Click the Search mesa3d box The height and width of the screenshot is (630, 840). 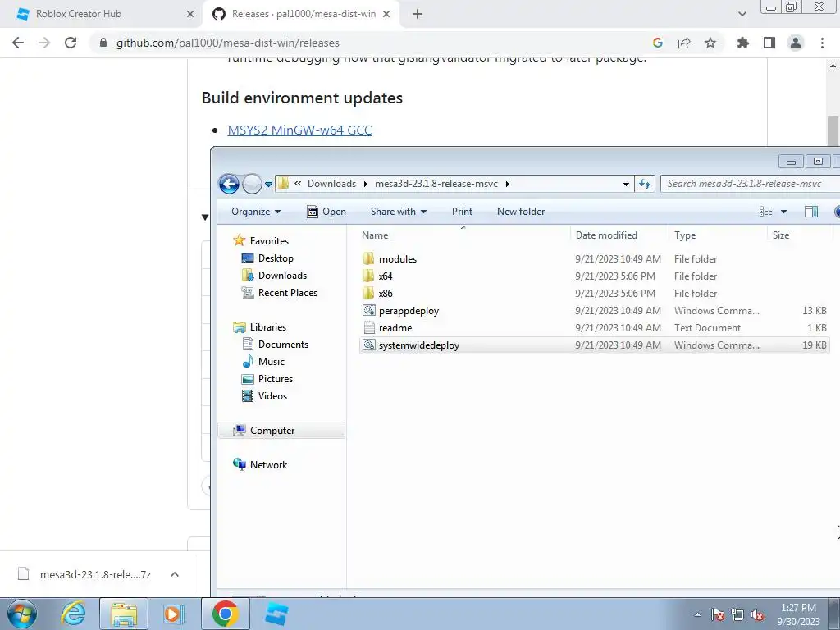point(750,184)
